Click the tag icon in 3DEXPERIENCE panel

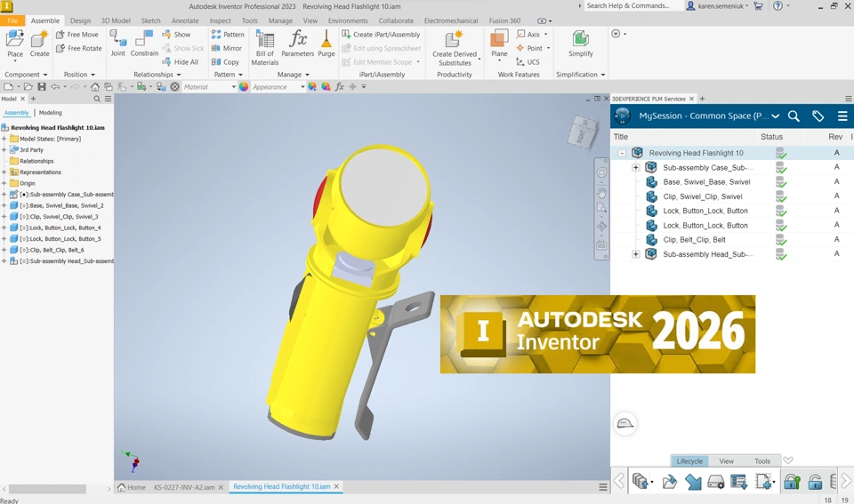[x=818, y=116]
